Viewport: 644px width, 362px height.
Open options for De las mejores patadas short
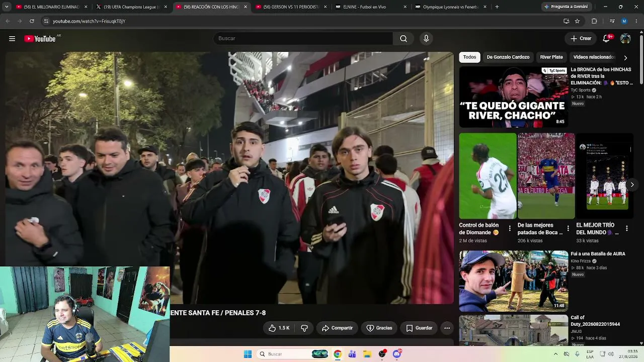(568, 228)
